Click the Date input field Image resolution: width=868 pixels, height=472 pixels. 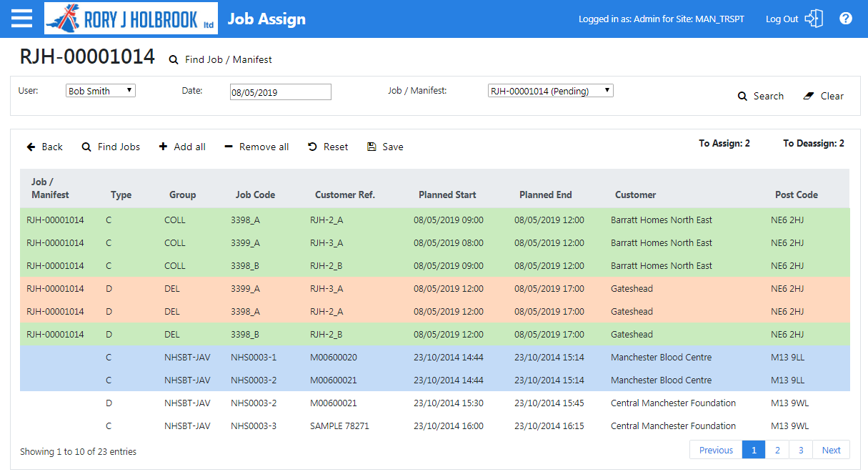(281, 92)
